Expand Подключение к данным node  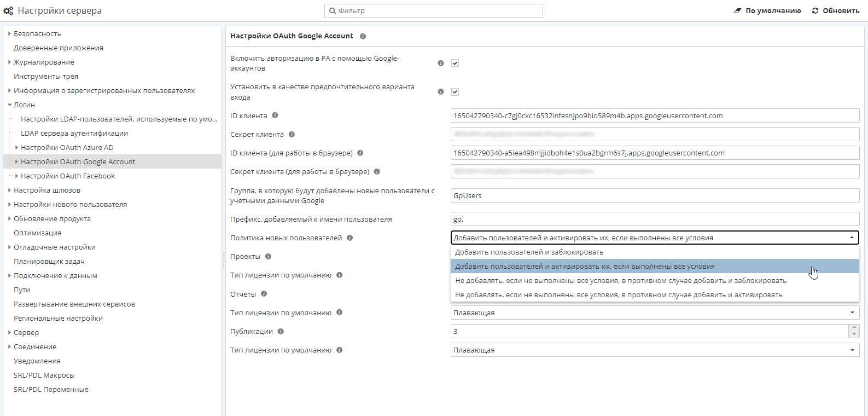[x=9, y=276]
